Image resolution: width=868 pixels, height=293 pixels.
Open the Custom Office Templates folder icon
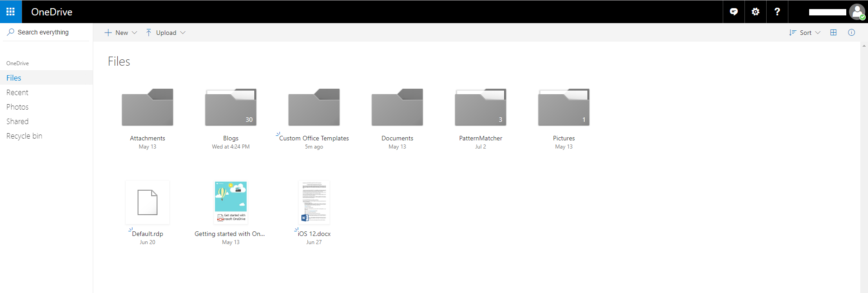pos(314,107)
